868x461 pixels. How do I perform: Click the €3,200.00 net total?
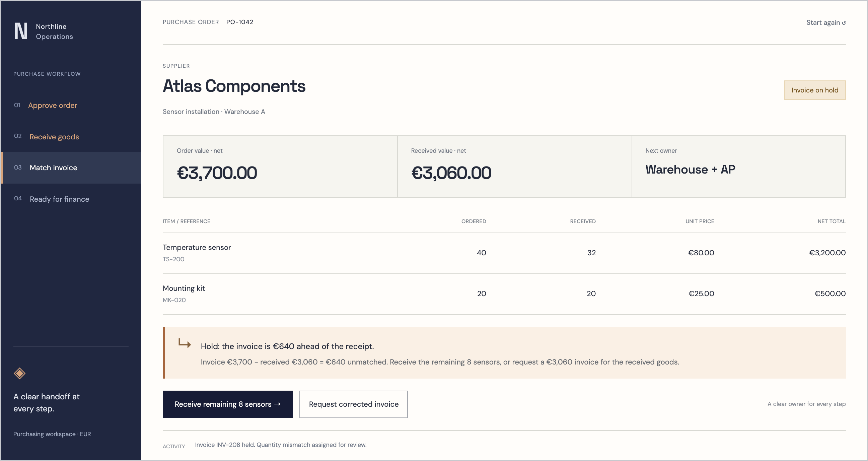click(x=827, y=253)
